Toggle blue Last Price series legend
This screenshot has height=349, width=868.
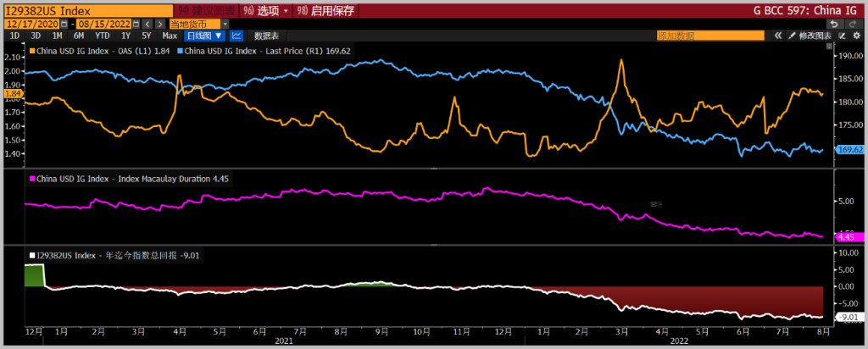[264, 51]
